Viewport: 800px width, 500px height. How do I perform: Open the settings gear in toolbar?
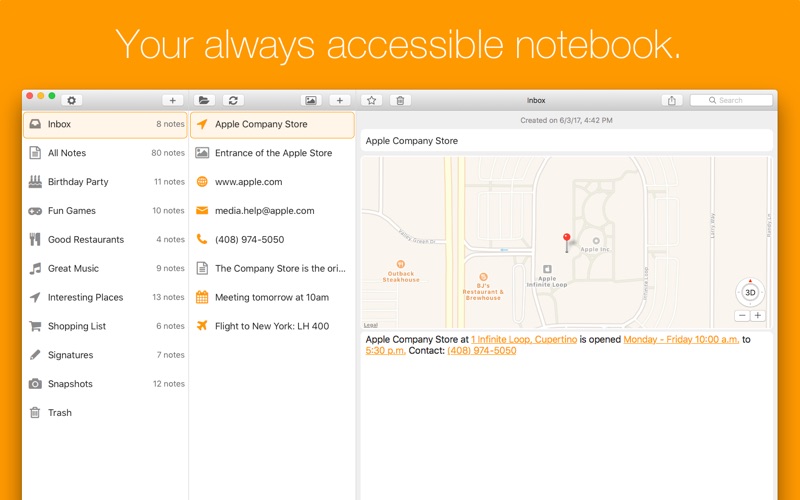(71, 100)
